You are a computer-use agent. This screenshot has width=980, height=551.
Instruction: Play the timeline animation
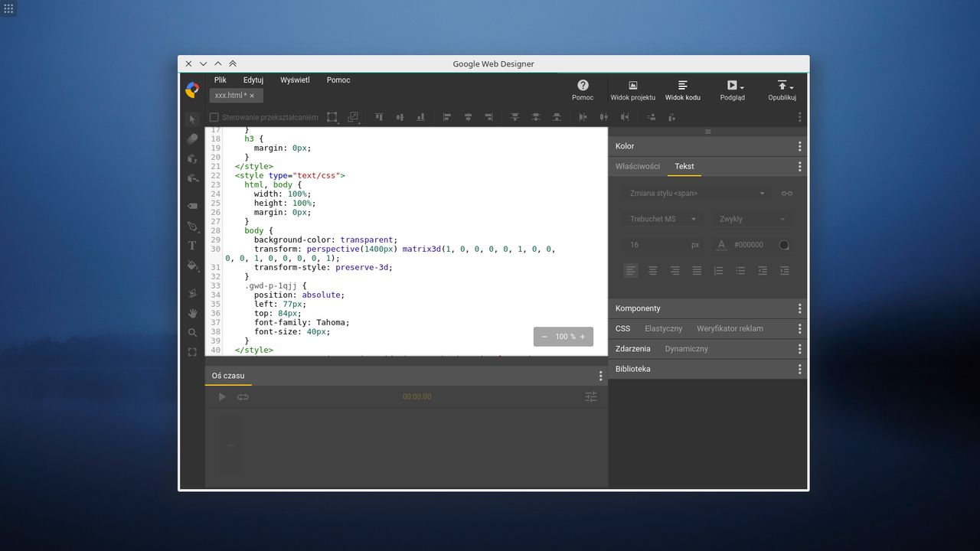[x=222, y=396]
